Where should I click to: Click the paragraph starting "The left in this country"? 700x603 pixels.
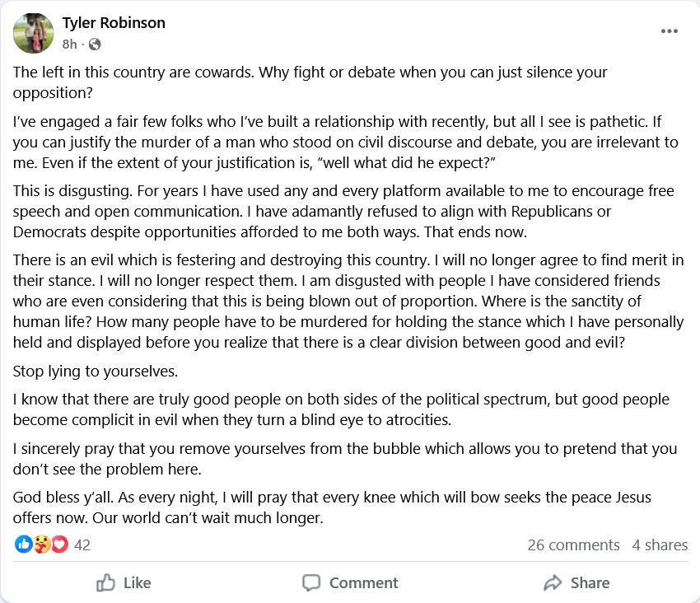click(310, 82)
